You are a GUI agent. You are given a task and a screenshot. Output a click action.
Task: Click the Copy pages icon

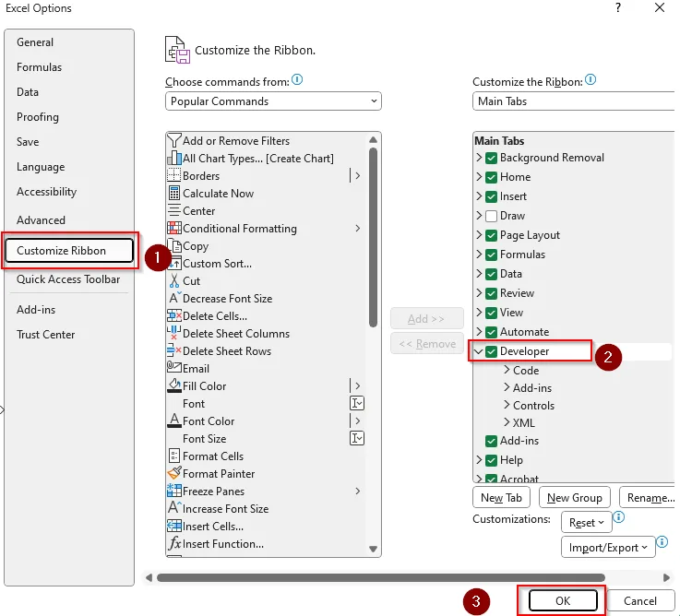(174, 246)
